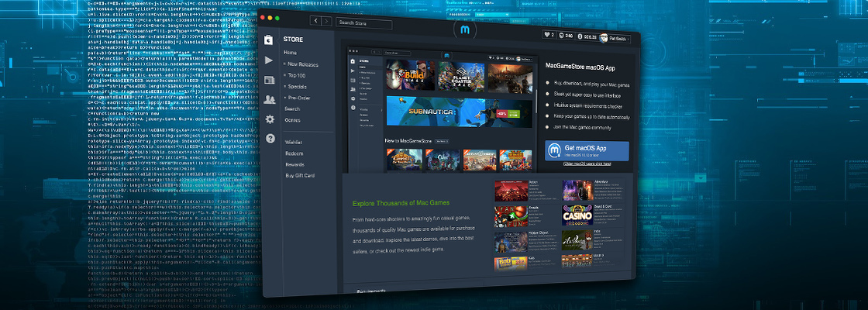
Task: Click the logo on Get macOS App button
Action: click(x=553, y=150)
